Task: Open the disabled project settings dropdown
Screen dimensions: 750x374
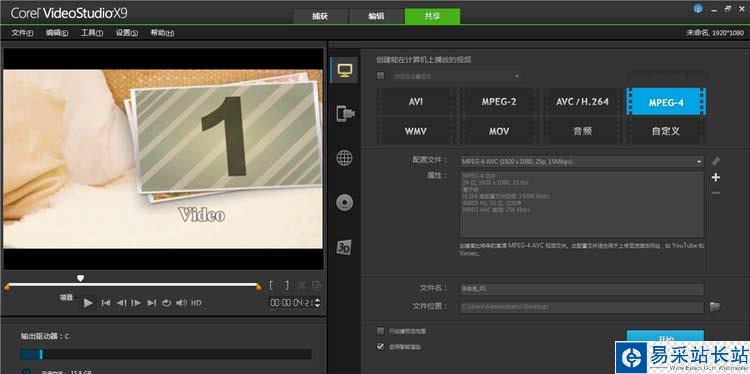Action: (x=456, y=76)
